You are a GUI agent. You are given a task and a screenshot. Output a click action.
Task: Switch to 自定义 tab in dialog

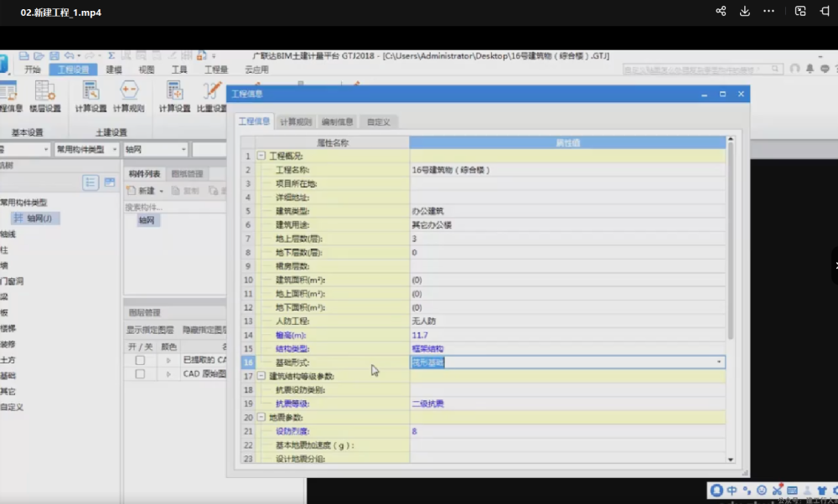click(x=379, y=121)
